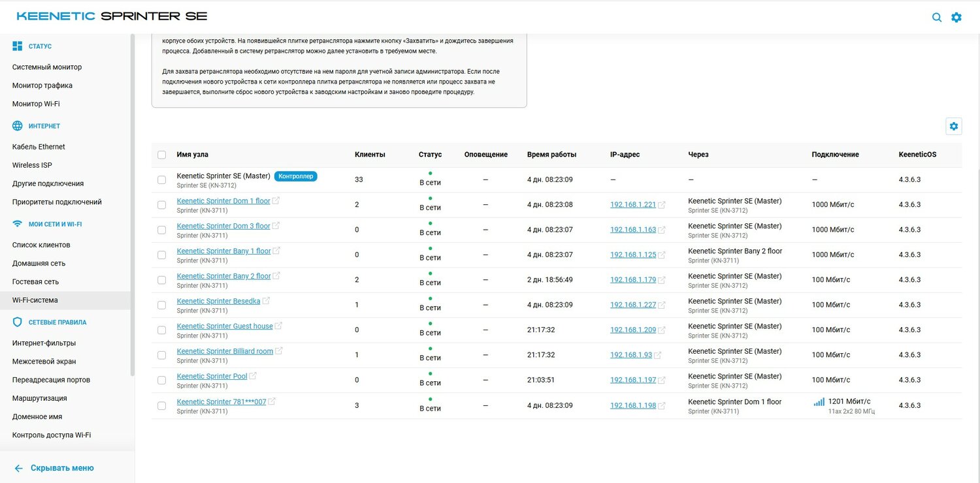Open the Keenetic Sprinter Besedka node link
The height and width of the screenshot is (483, 980).
coord(218,301)
